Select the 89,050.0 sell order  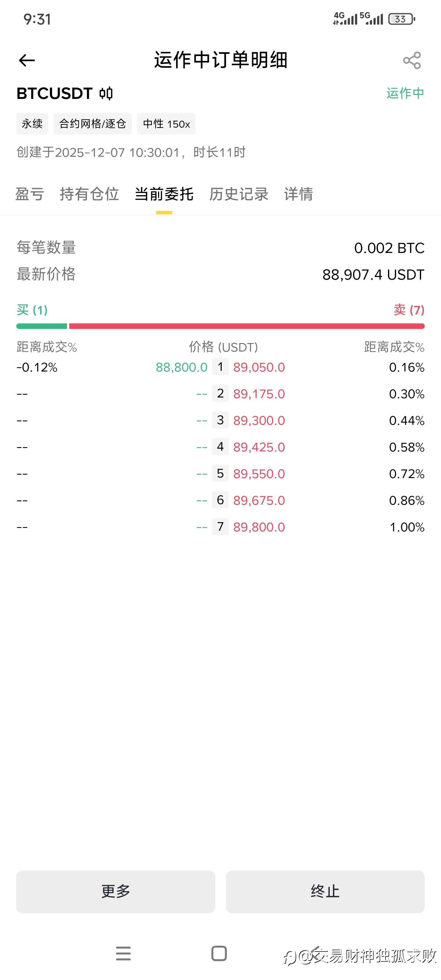click(x=259, y=367)
